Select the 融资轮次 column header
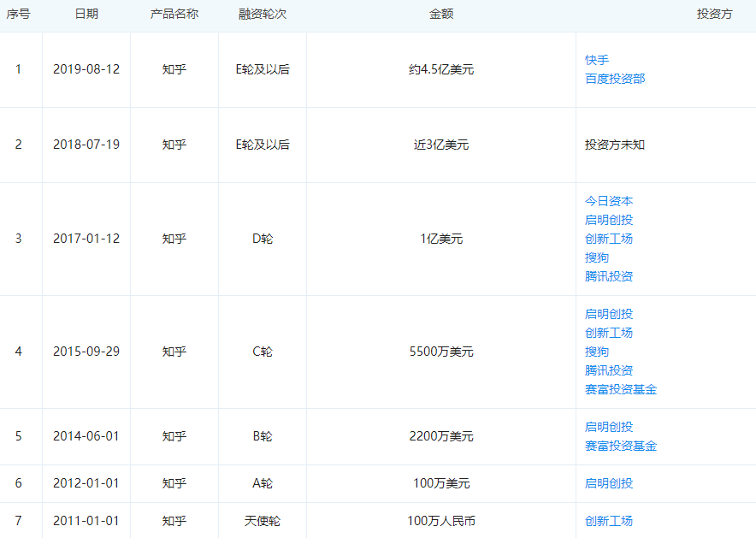This screenshot has width=756, height=538. [263, 15]
